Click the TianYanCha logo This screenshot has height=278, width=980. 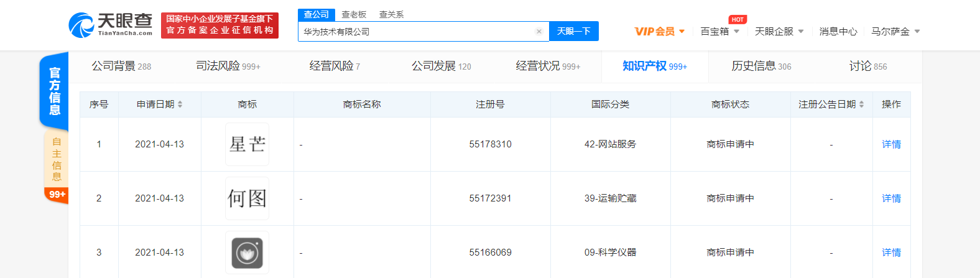111,25
